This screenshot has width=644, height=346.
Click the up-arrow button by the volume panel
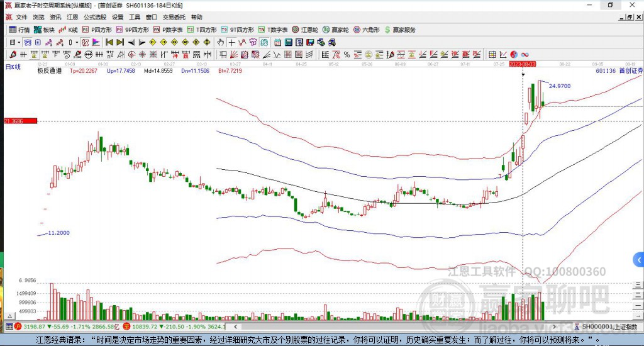(x=9, y=316)
